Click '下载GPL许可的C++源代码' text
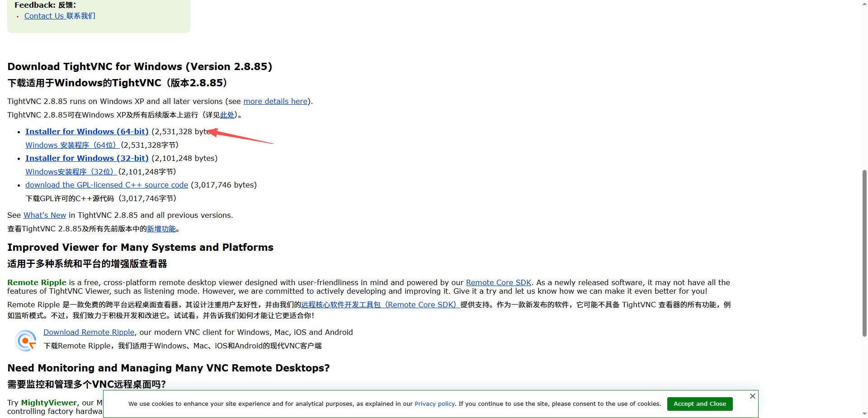868x418 pixels. 70,198
